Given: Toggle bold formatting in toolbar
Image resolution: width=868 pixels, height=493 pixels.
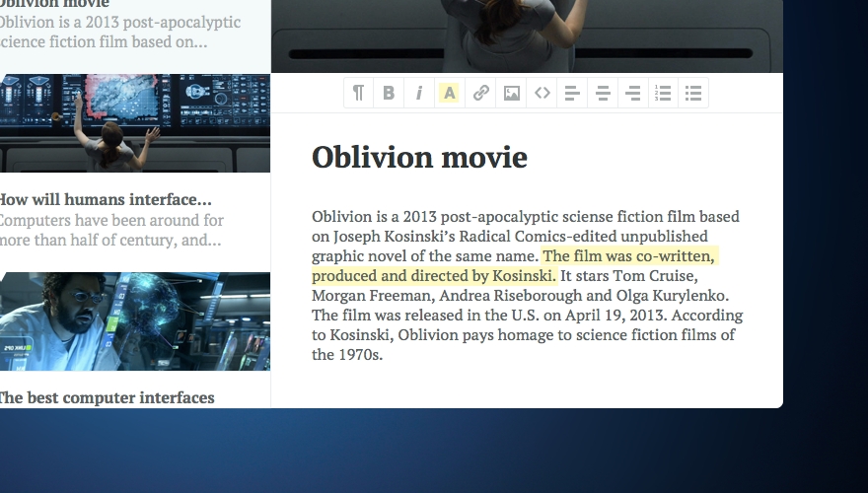Looking at the screenshot, I should [x=389, y=93].
